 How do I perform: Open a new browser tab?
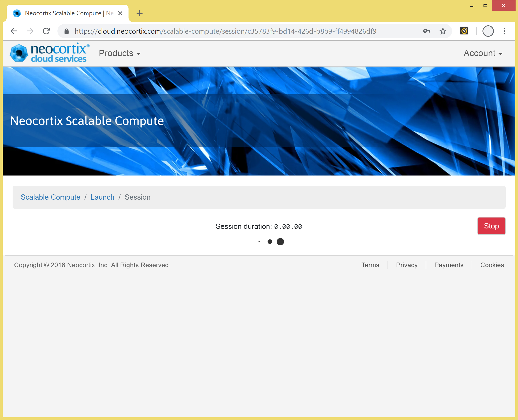pyautogui.click(x=140, y=13)
